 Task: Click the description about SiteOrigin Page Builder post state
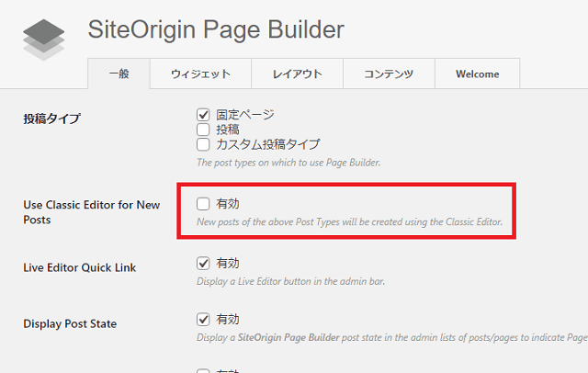pos(392,337)
